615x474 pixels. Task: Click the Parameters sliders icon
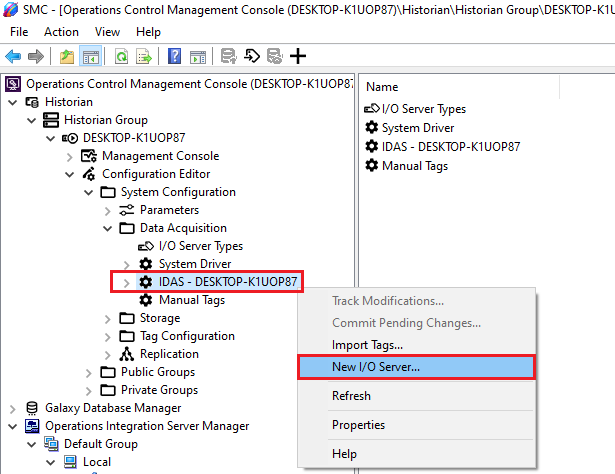(x=127, y=210)
